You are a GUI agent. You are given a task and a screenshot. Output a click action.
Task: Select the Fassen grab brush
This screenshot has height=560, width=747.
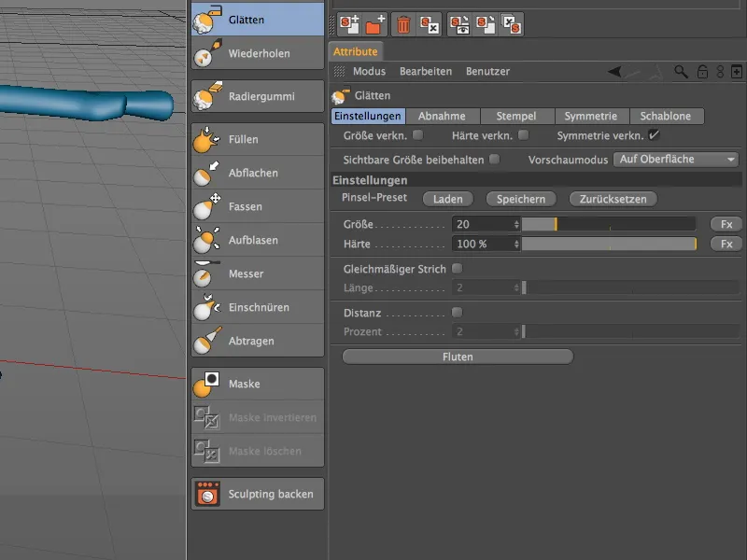coord(258,206)
